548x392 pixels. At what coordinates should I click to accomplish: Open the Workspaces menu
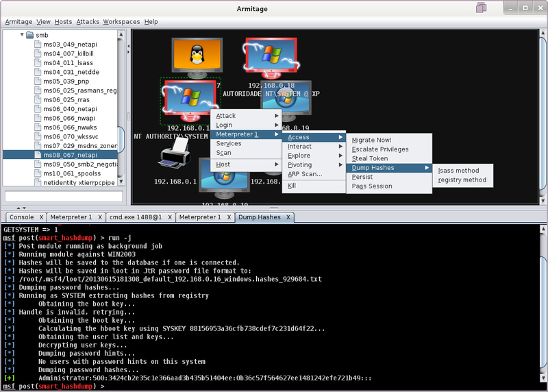tap(121, 22)
